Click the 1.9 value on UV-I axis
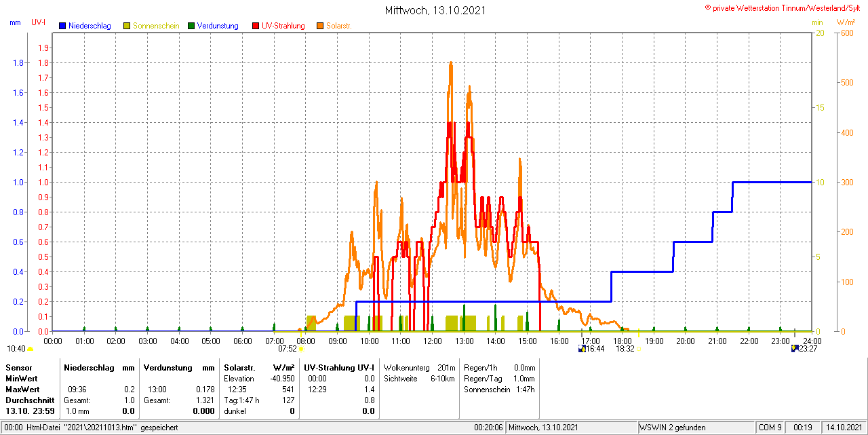Viewport: 868px width, 435px height. pyautogui.click(x=43, y=48)
